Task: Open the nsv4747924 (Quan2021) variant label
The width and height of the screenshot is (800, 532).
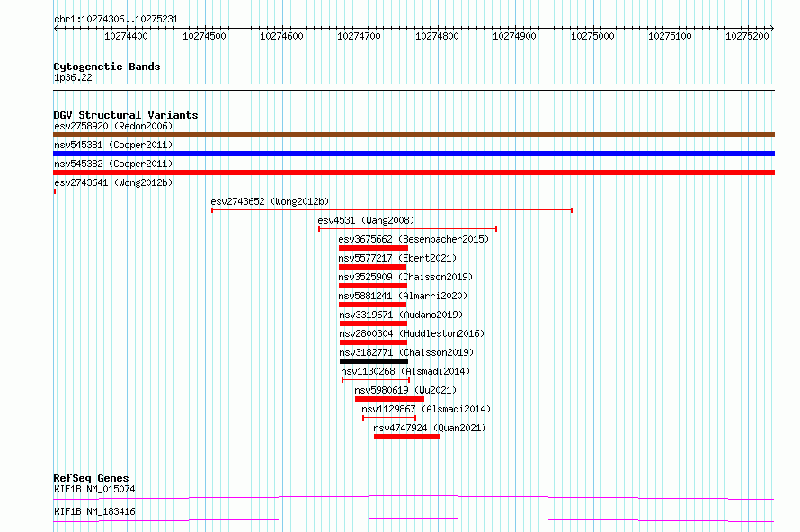Action: (430, 428)
